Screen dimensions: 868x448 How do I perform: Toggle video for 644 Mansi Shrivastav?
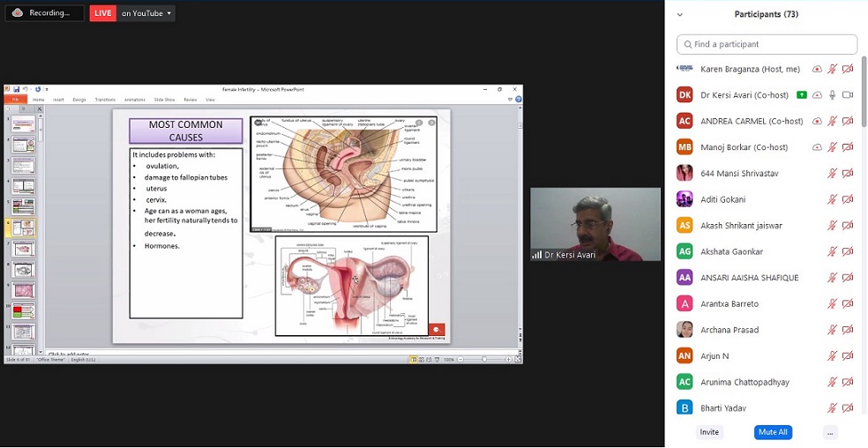(848, 174)
